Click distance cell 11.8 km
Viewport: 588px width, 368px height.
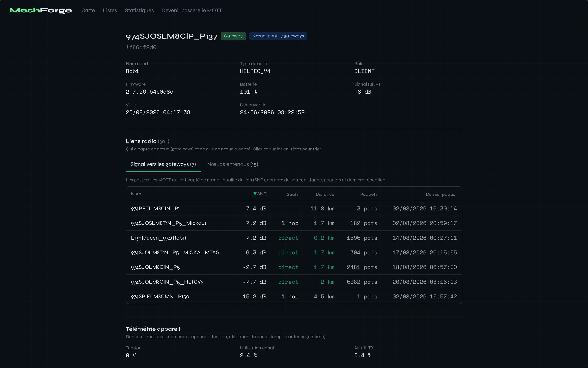(x=322, y=209)
